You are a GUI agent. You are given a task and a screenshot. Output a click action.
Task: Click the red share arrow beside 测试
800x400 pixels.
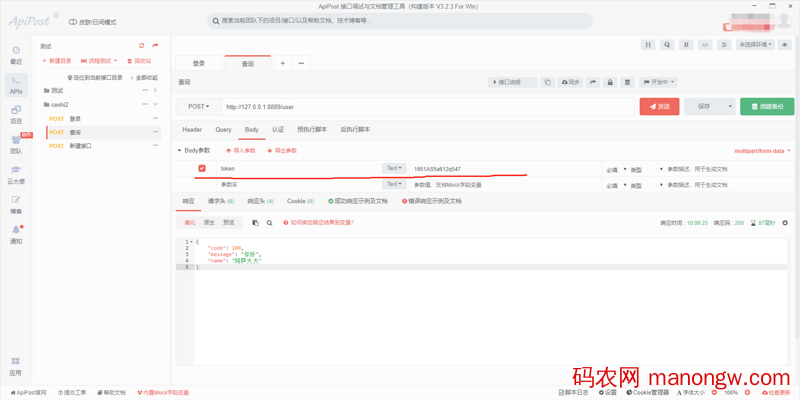pos(155,46)
